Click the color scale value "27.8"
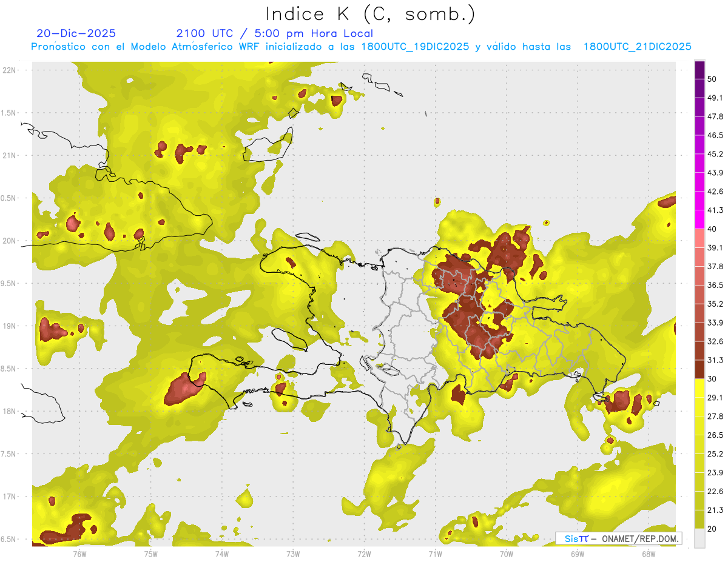The image size is (728, 562). [715, 416]
